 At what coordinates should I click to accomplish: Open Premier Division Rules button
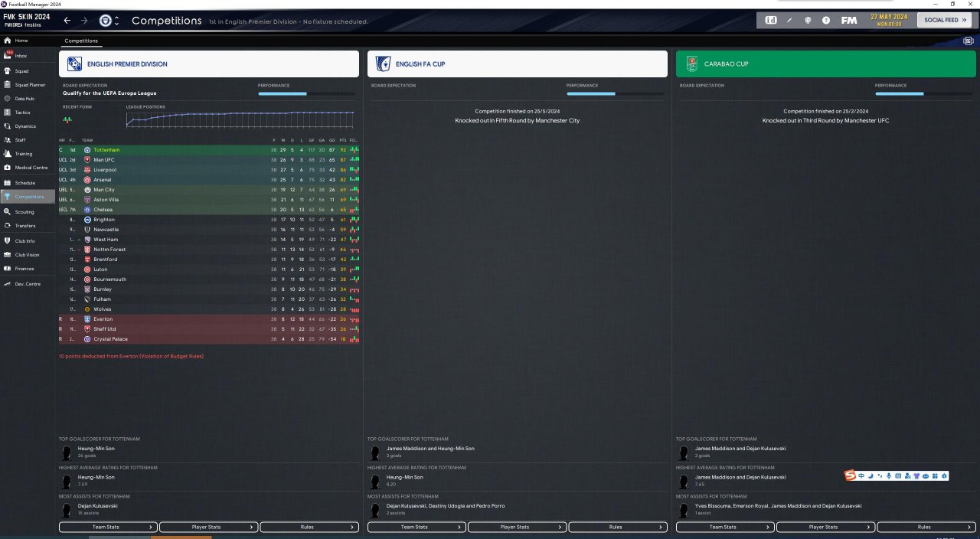309,527
